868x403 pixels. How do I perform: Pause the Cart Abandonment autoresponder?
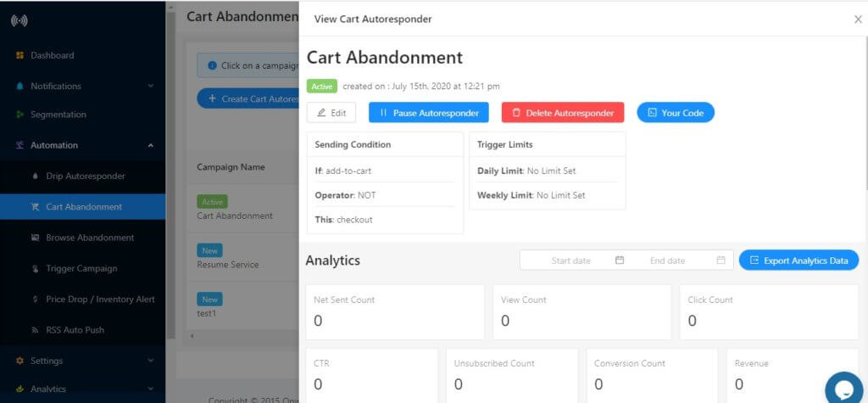pos(428,113)
